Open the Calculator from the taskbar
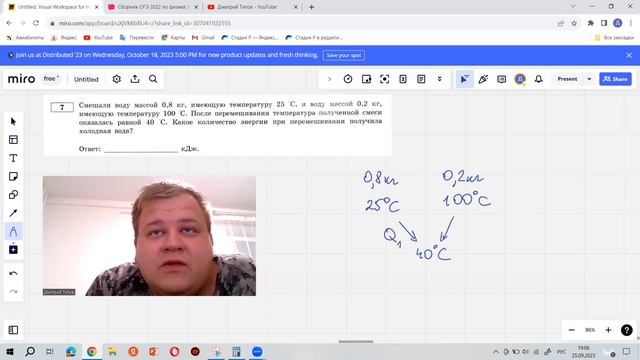The image size is (640, 360). click(x=236, y=351)
